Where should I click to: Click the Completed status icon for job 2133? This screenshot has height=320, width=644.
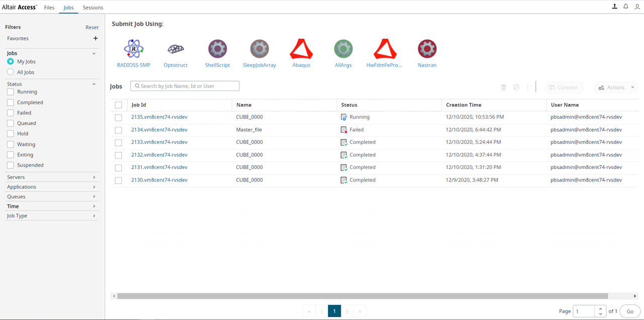(344, 142)
